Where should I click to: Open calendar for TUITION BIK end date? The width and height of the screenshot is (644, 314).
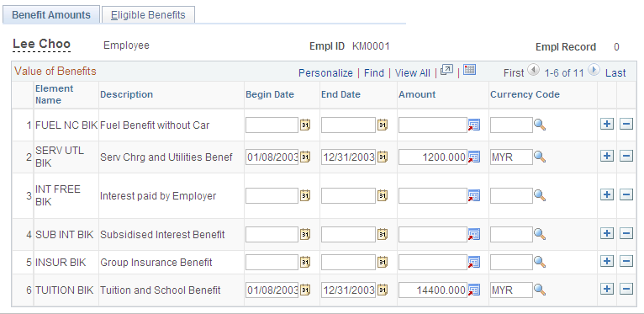(382, 290)
